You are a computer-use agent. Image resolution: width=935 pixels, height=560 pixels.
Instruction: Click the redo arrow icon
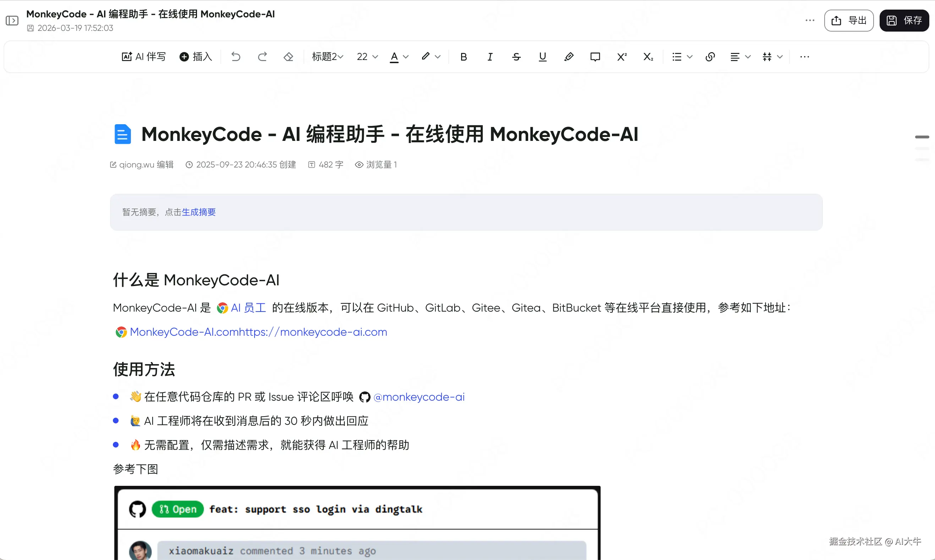(x=262, y=57)
